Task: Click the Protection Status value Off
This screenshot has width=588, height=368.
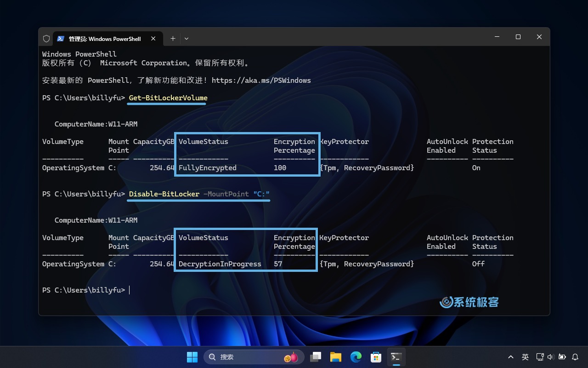Action: coord(478,264)
